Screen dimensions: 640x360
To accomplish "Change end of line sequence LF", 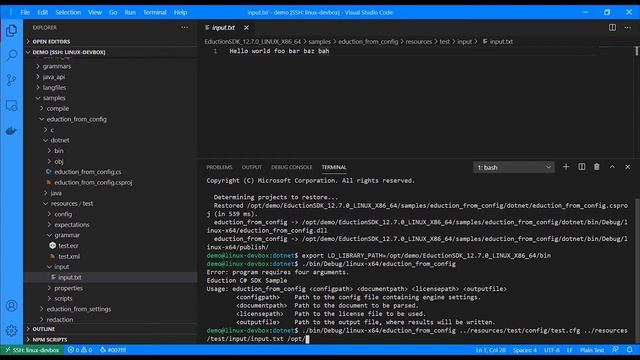I will click(x=570, y=350).
